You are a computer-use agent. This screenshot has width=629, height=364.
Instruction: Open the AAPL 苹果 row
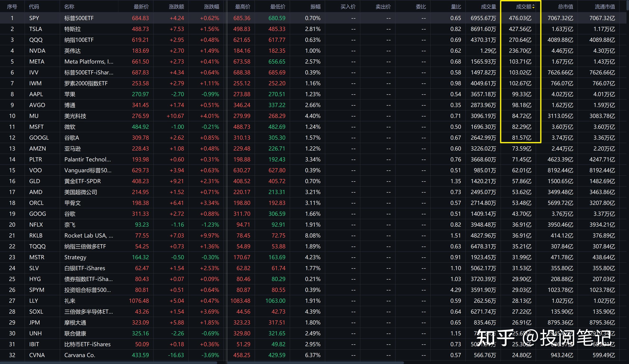(70, 94)
